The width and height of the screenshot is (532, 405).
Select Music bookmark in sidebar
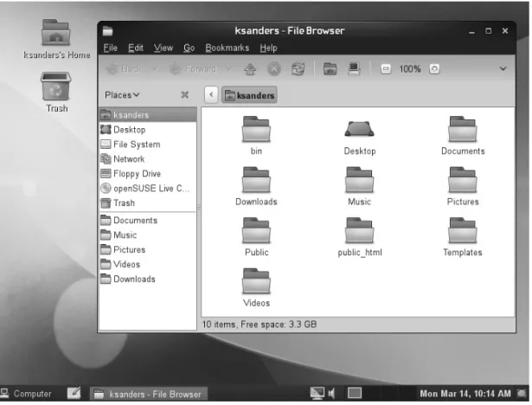tap(148, 235)
